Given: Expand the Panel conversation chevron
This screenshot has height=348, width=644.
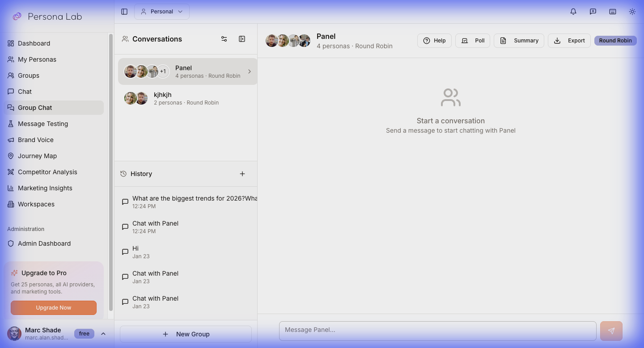Looking at the screenshot, I should (x=250, y=71).
